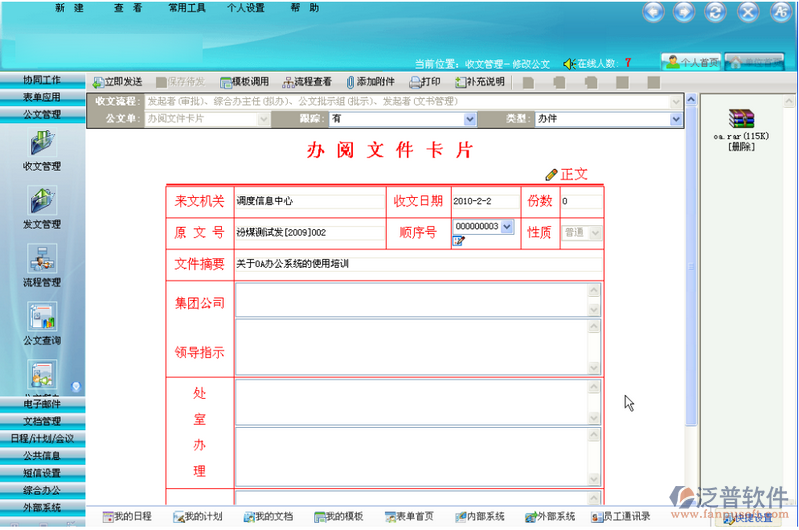Expand the 日程/计划/会议 sidebar section

point(42,439)
